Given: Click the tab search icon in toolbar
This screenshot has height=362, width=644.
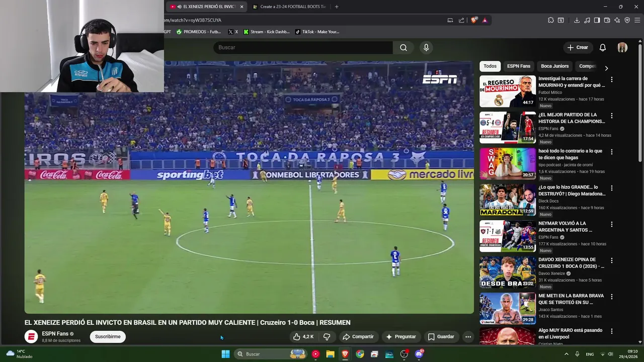Looking at the screenshot, I should point(560,20).
